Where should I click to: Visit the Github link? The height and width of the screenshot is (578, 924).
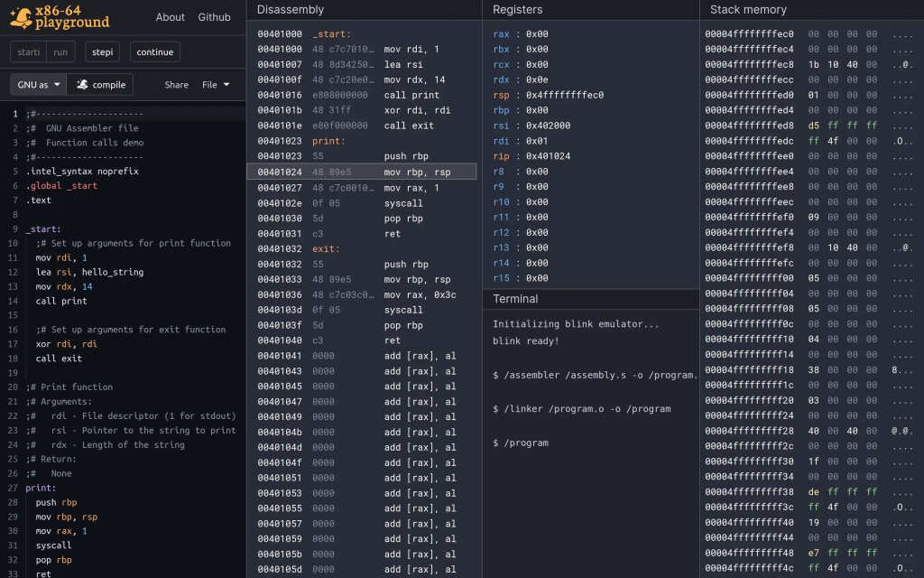tap(214, 17)
